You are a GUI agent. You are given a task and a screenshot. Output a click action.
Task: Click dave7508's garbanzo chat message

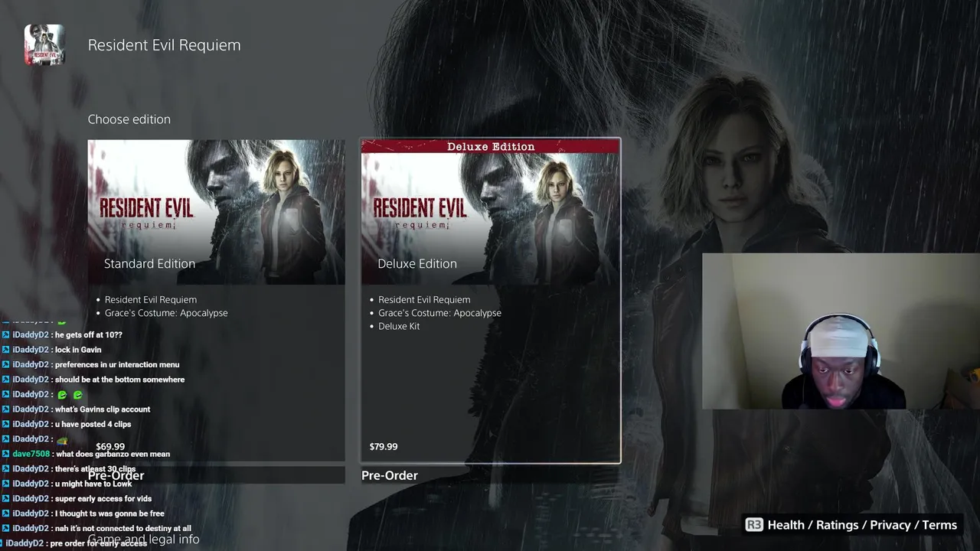[113, 454]
